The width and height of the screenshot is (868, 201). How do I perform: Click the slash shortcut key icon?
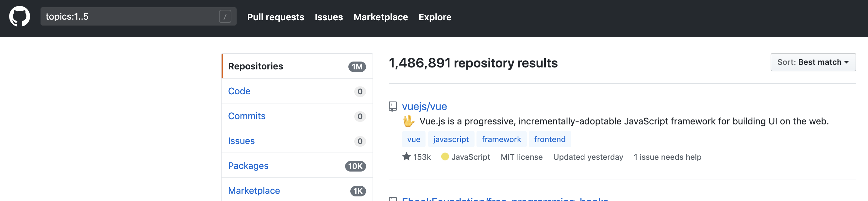(225, 16)
